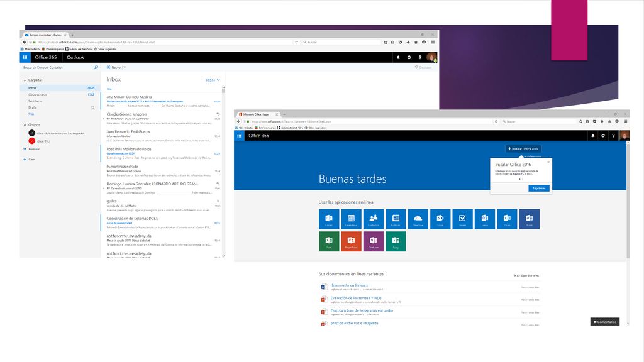Click the Outlook browser address bar

click(165, 42)
